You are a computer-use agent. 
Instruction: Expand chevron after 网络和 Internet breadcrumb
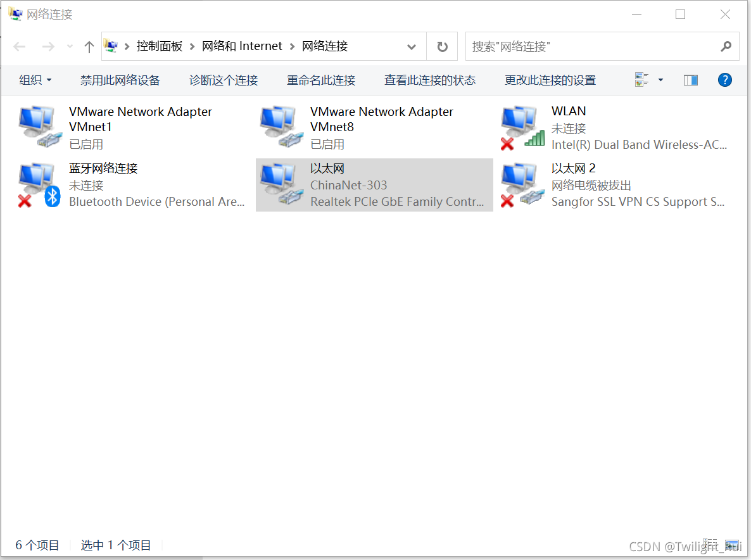tap(292, 46)
